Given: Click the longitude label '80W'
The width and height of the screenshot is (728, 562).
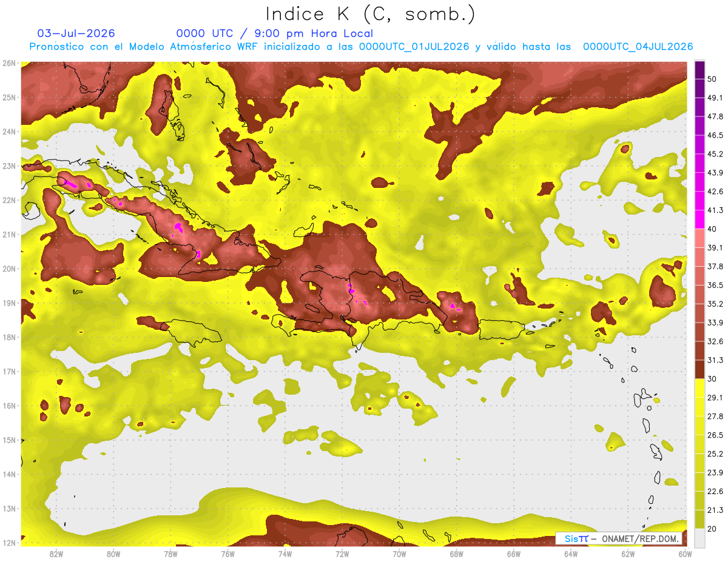Looking at the screenshot, I should (113, 555).
